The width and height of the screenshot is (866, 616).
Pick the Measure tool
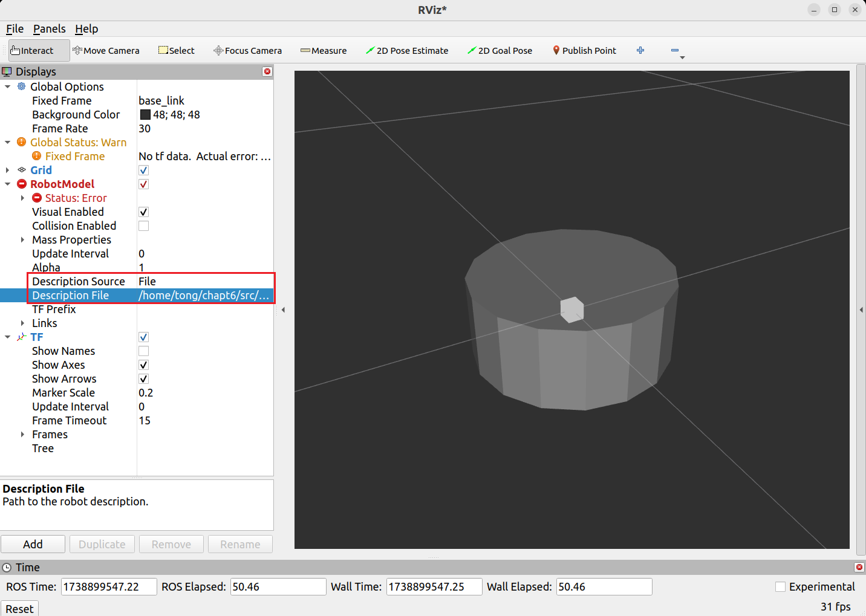point(324,51)
